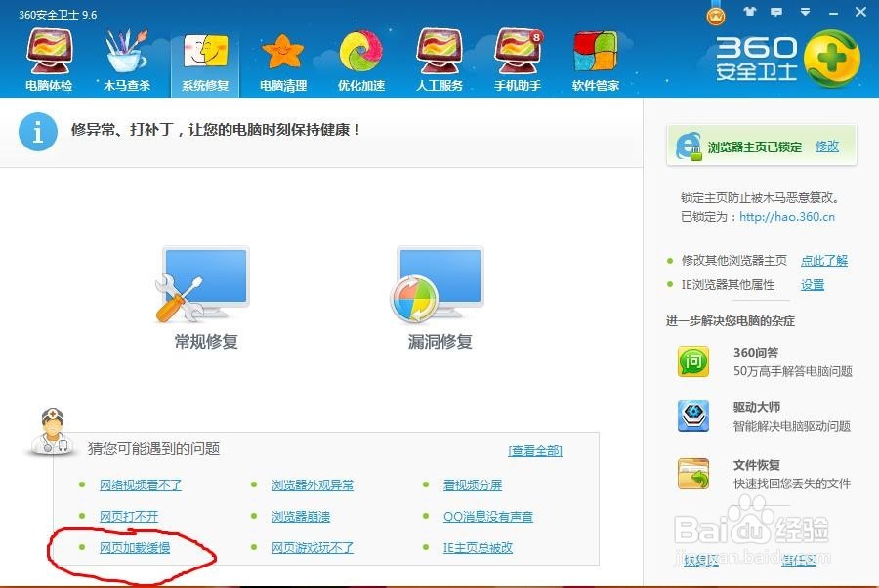
Task: Open 360问答 green Q&A icon
Action: coord(693,361)
